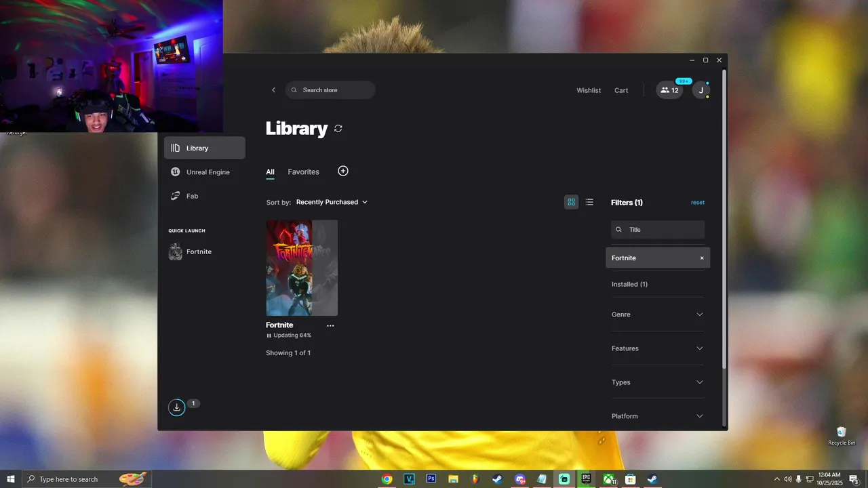This screenshot has height=488, width=868.
Task: Remove the Fortnite filter tag
Action: 702,258
